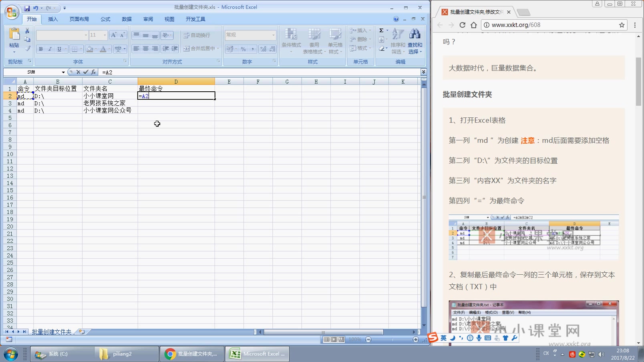The height and width of the screenshot is (362, 644).
Task: Toggle Italic formatting
Action: coord(50,49)
